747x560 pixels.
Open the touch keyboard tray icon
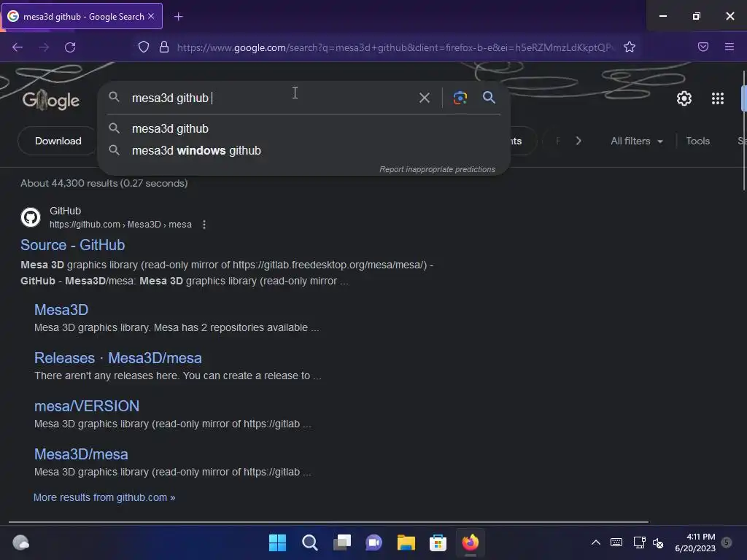tap(616, 542)
